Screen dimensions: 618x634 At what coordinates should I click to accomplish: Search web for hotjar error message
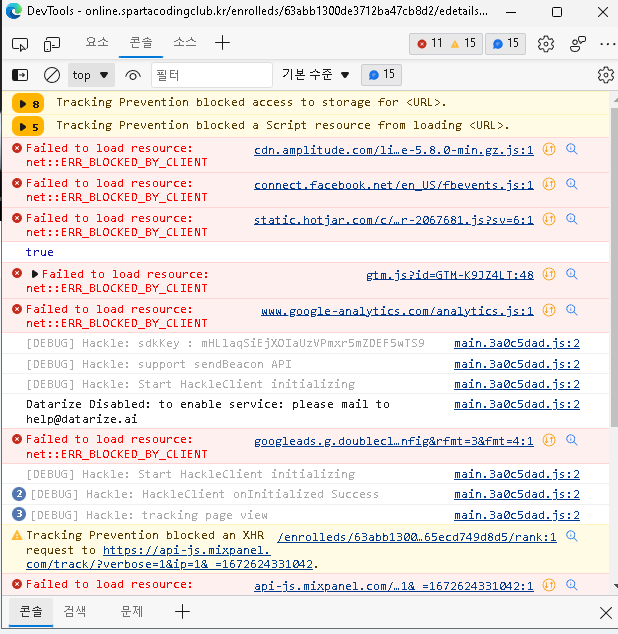[571, 219]
